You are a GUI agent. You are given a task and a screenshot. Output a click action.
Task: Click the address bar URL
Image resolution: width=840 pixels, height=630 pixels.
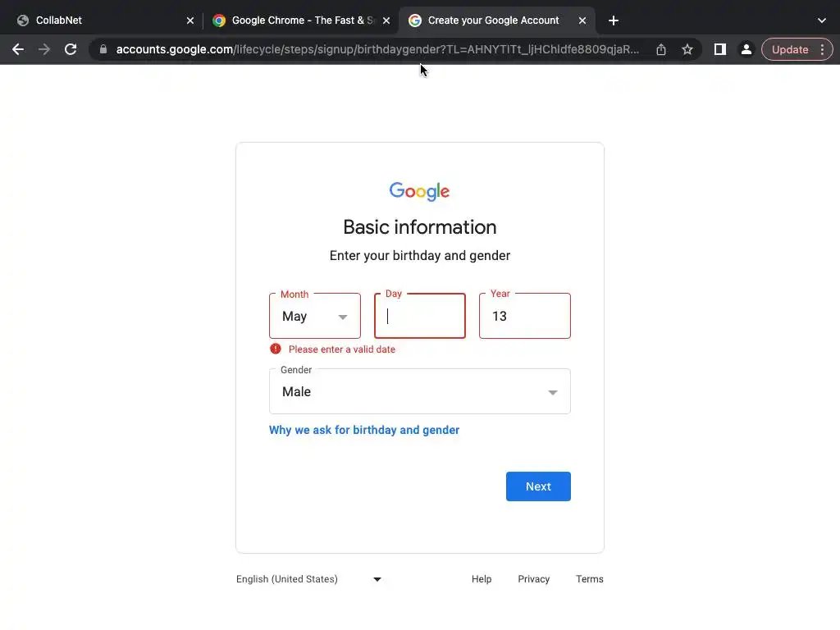point(377,49)
